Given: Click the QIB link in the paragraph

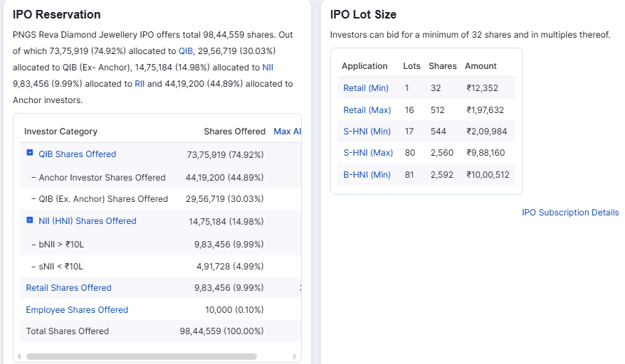Looking at the screenshot, I should [x=185, y=51].
